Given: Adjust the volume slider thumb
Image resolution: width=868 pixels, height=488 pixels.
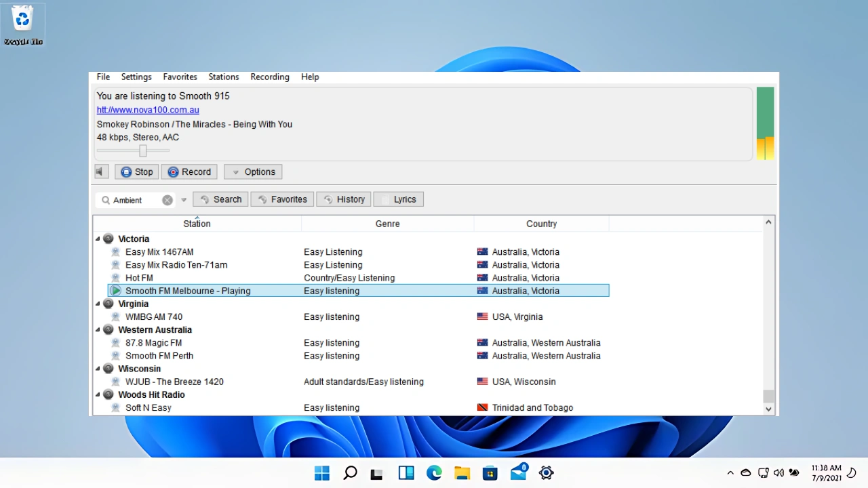Looking at the screenshot, I should [142, 150].
